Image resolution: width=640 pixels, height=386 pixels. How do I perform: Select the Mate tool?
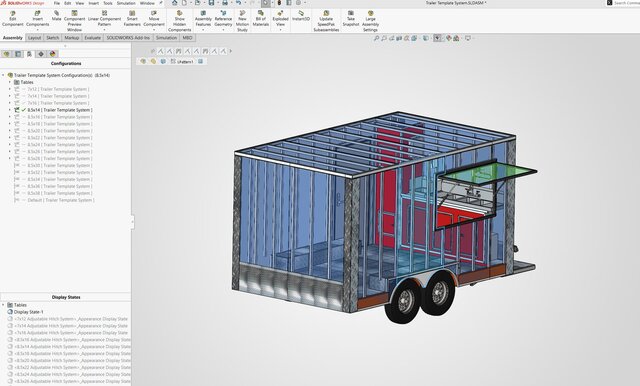coord(56,16)
